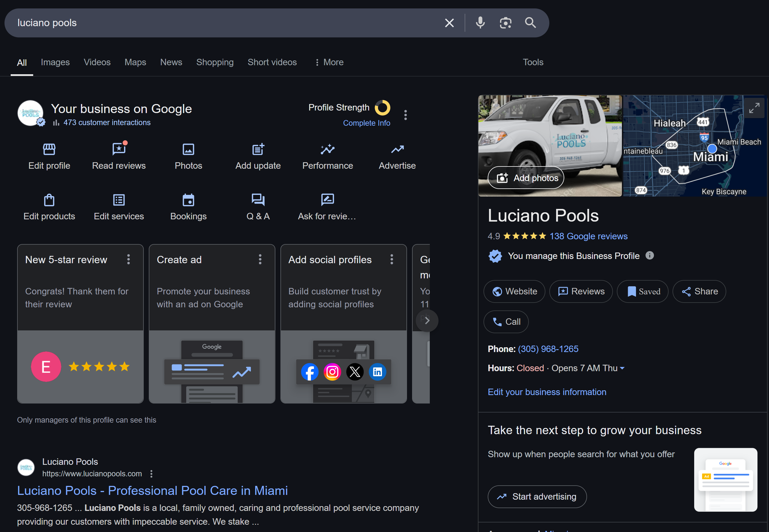Submit search with the magnifier icon

[530, 23]
